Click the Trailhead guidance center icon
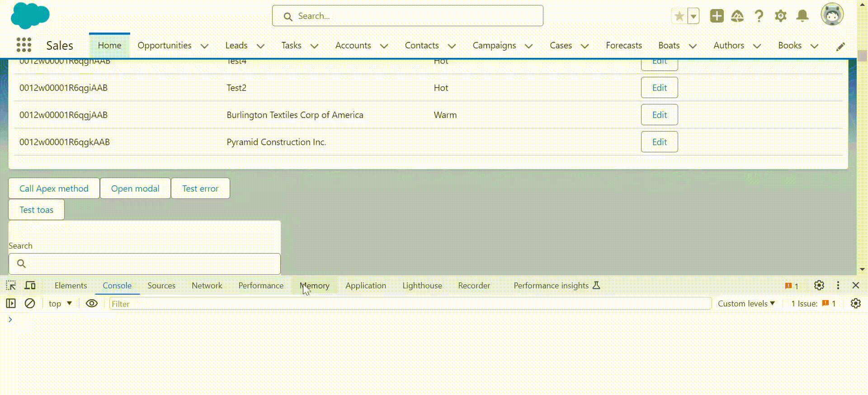The height and width of the screenshot is (395, 868). click(x=737, y=16)
